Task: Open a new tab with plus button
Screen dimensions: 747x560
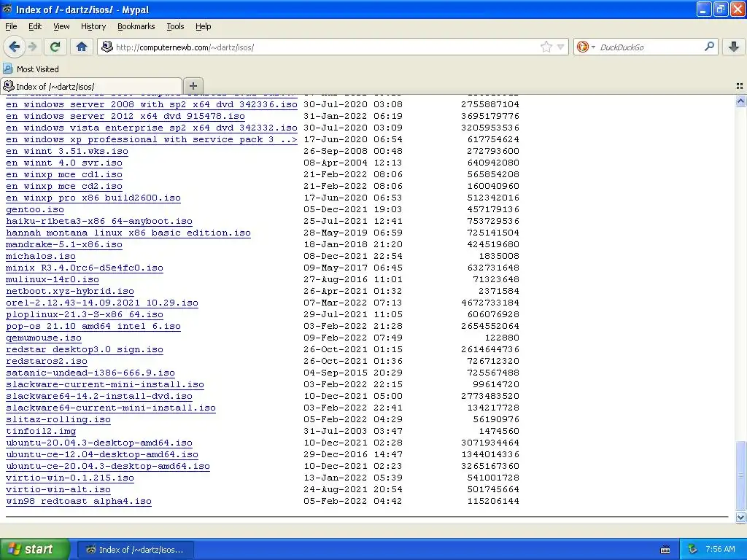Action: 193,86
